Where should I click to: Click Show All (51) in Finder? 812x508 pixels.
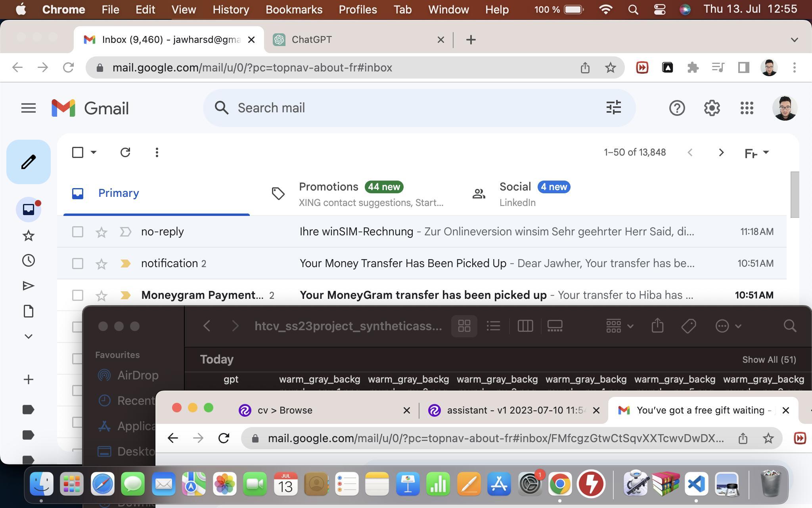pyautogui.click(x=769, y=360)
